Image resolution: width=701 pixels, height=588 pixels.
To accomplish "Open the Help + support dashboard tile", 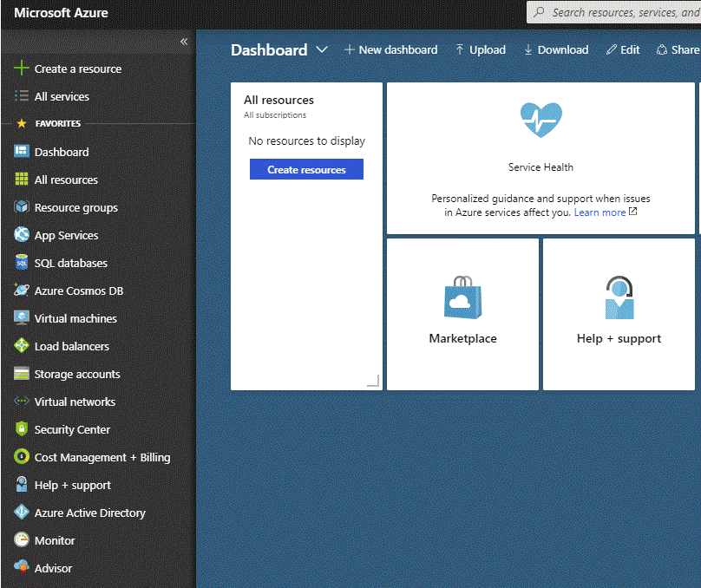I will tap(619, 314).
